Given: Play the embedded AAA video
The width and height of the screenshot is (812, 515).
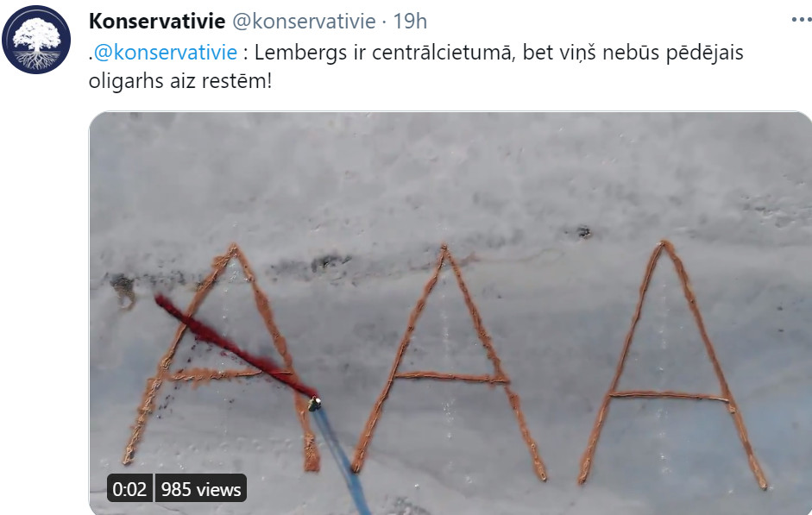Looking at the screenshot, I should point(450,313).
